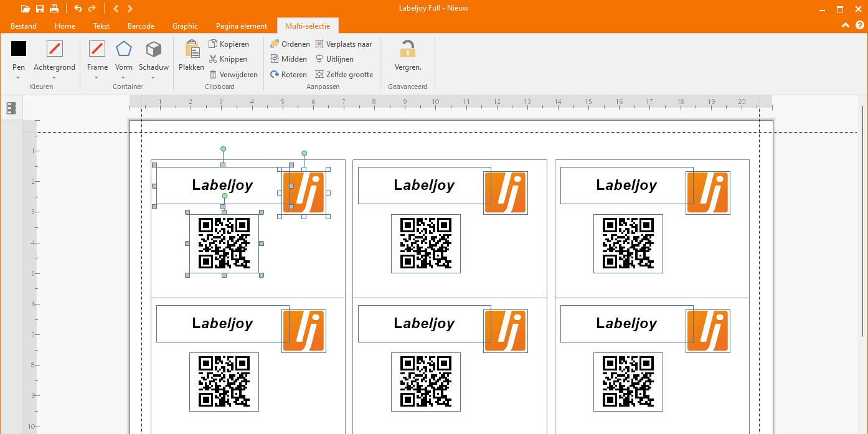Click the orange logo in the top-right label
This screenshot has width=868, height=434.
[708, 192]
